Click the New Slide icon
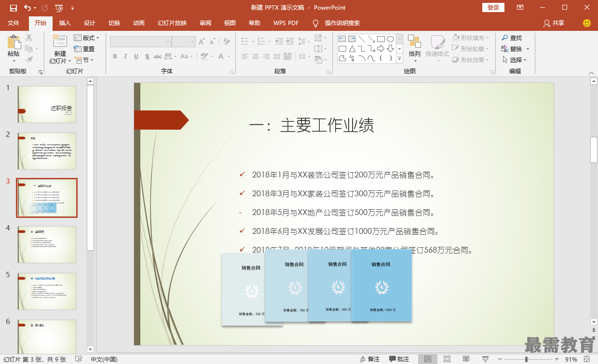 click(60, 41)
